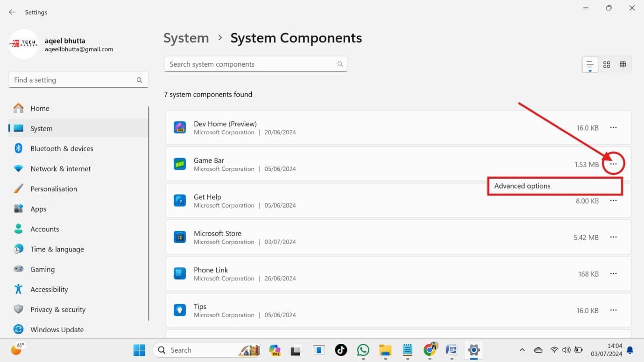Go back with the back arrow
This screenshot has height=362, width=644.
(12, 12)
